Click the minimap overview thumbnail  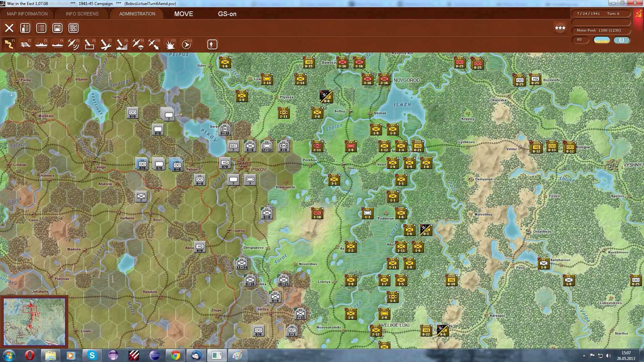coord(34,322)
